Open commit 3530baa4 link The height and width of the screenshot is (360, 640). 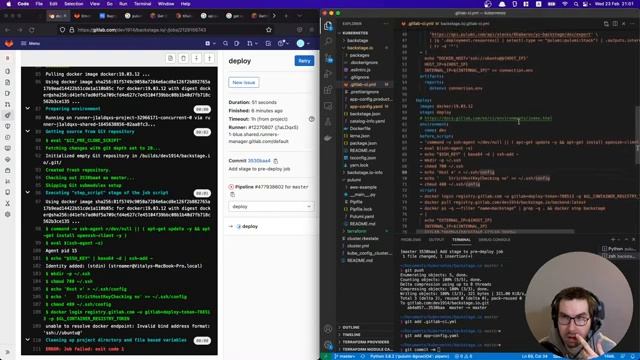259,161
